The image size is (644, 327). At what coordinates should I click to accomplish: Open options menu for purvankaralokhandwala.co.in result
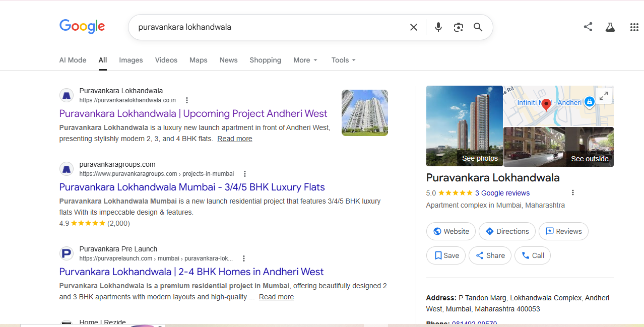pyautogui.click(x=187, y=100)
